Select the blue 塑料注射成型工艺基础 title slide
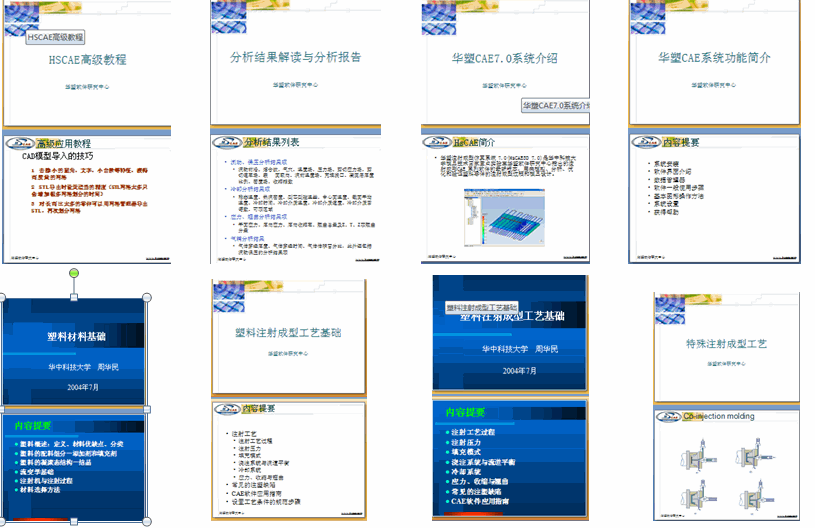Image resolution: width=815 pixels, height=528 pixels. coord(510,333)
